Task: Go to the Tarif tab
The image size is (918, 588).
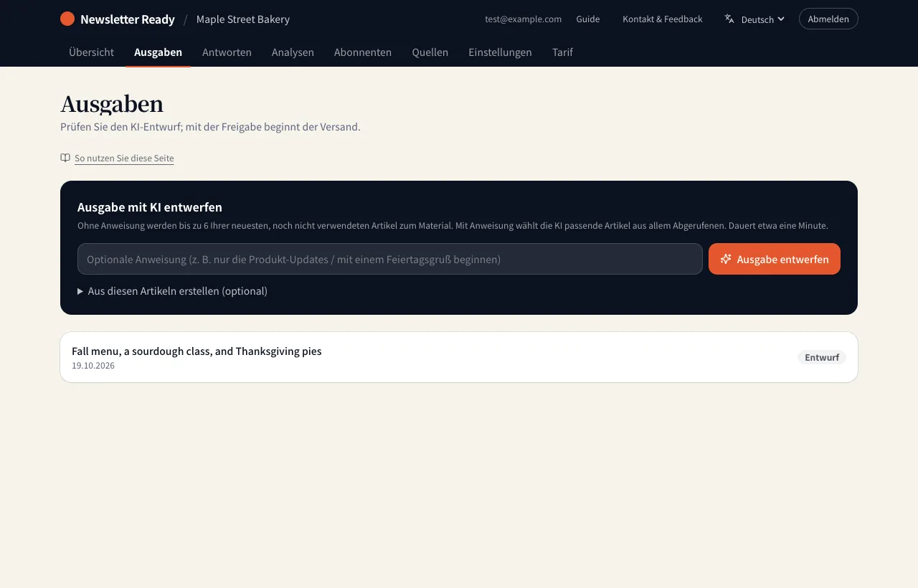Action: click(x=562, y=52)
